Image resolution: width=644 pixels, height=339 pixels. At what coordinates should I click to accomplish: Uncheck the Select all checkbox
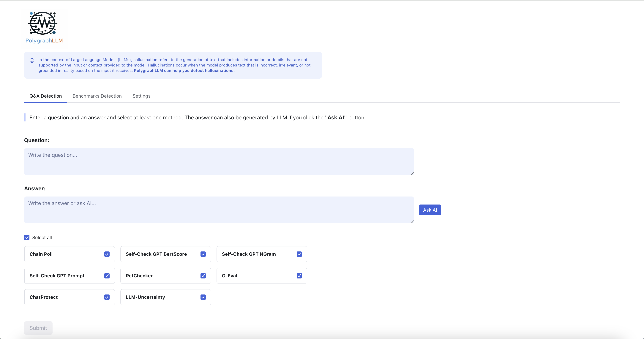(x=27, y=237)
